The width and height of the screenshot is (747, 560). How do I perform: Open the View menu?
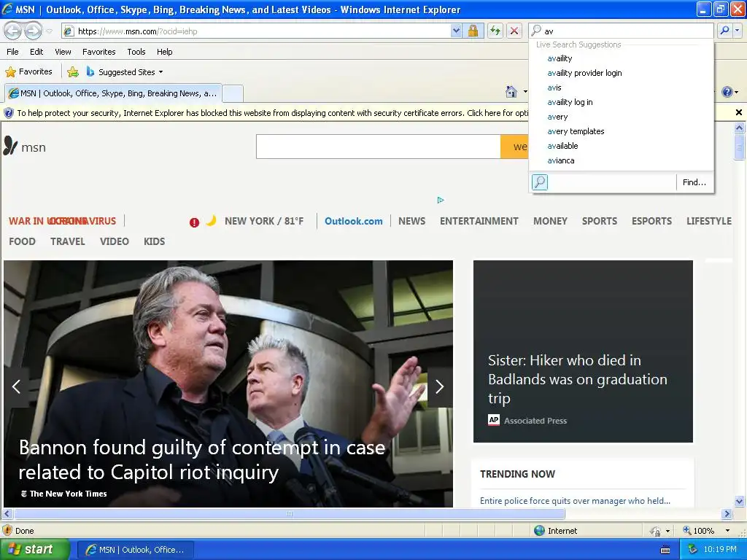tap(63, 52)
